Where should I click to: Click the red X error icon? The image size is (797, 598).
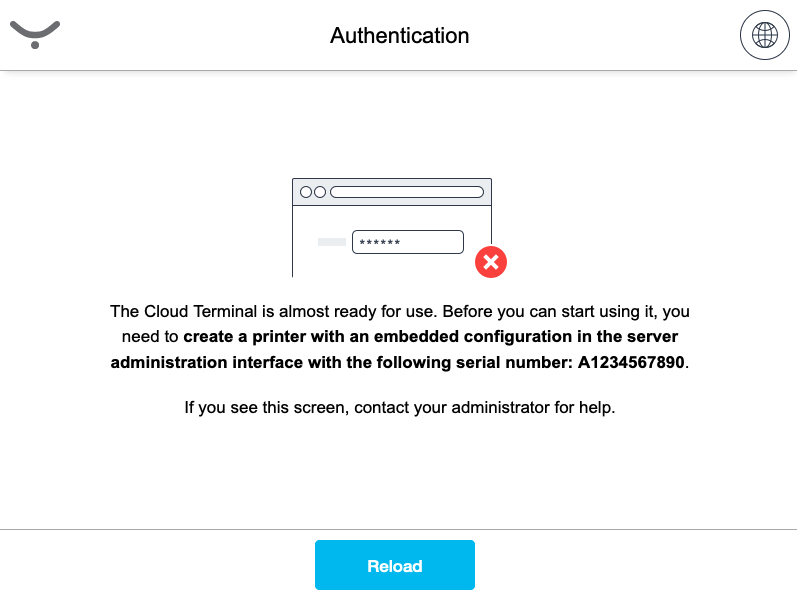tap(490, 262)
